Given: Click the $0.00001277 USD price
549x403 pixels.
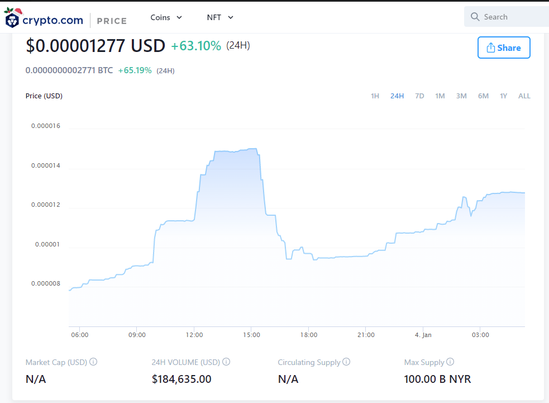Looking at the screenshot, I should tap(95, 46).
